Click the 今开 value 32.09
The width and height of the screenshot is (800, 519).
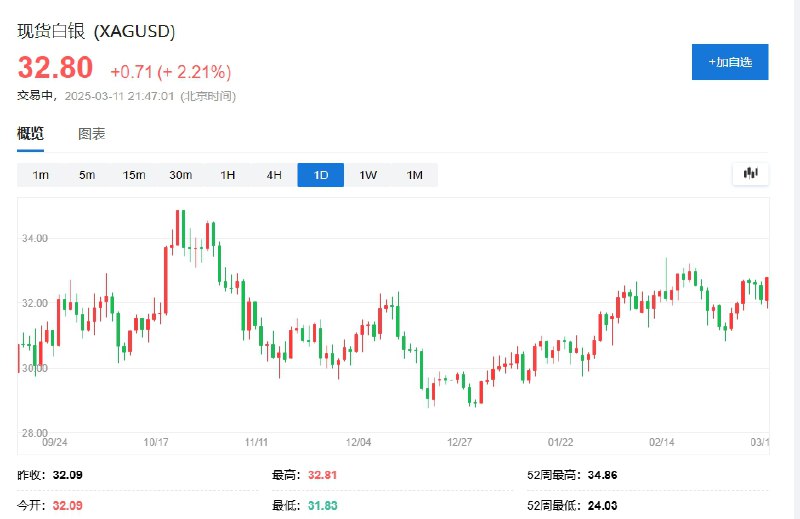pyautogui.click(x=67, y=506)
